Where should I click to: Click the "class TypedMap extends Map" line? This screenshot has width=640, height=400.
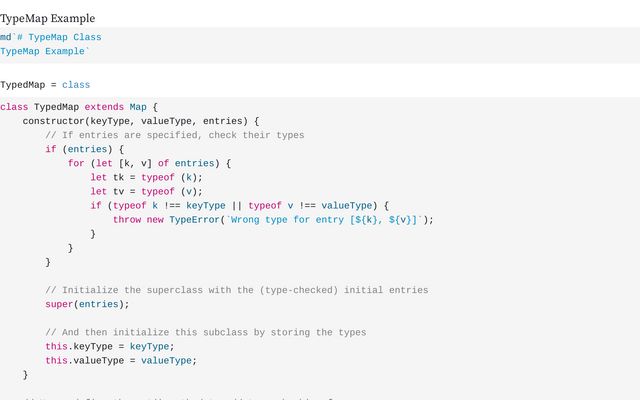pos(79,107)
